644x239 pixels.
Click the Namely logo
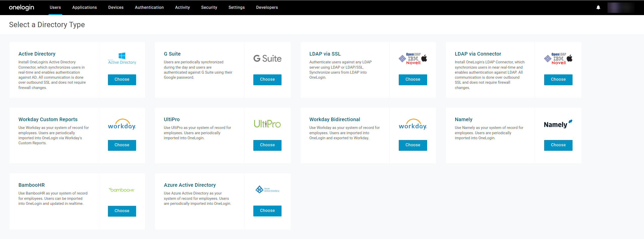tap(558, 124)
